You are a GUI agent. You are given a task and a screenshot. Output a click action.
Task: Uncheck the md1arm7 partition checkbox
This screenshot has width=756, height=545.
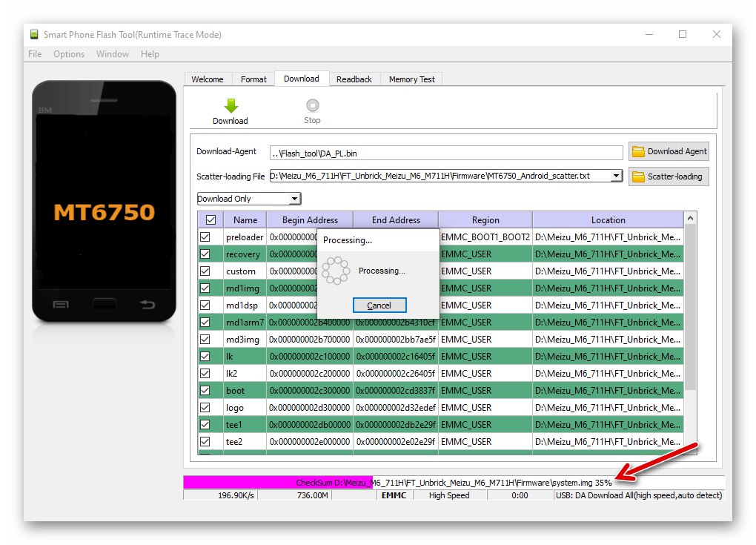(205, 322)
